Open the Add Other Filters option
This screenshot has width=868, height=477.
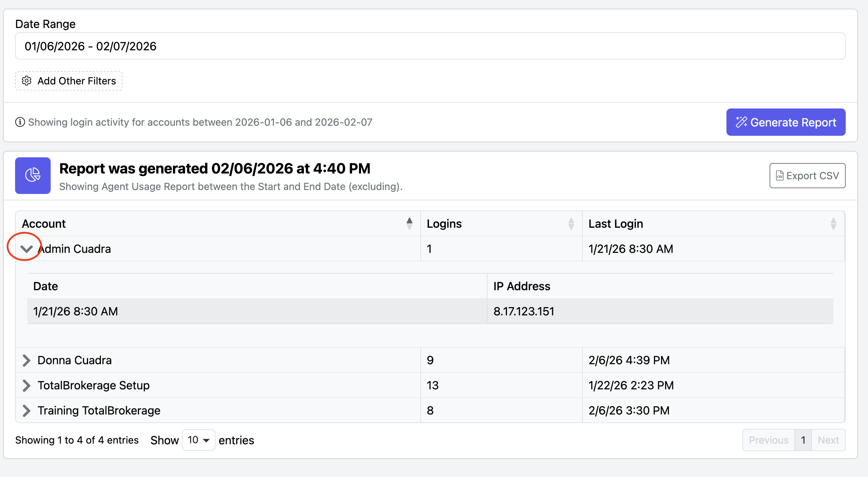[x=69, y=81]
